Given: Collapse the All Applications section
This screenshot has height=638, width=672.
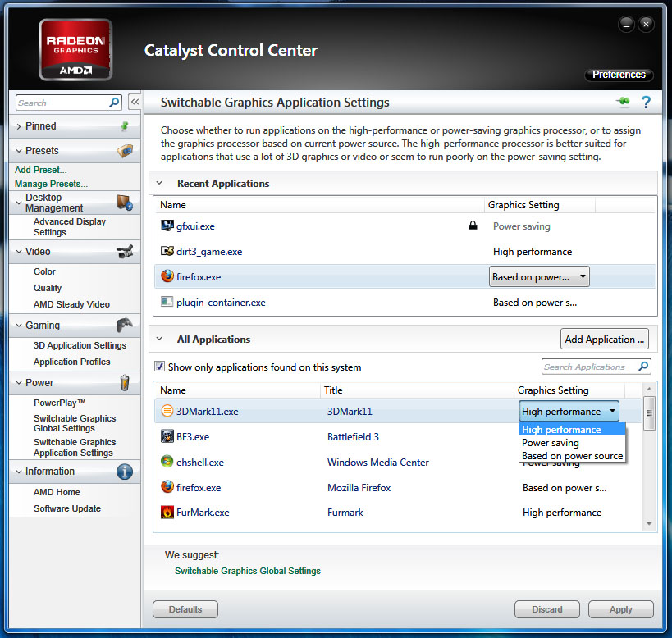Looking at the screenshot, I should click(x=160, y=340).
